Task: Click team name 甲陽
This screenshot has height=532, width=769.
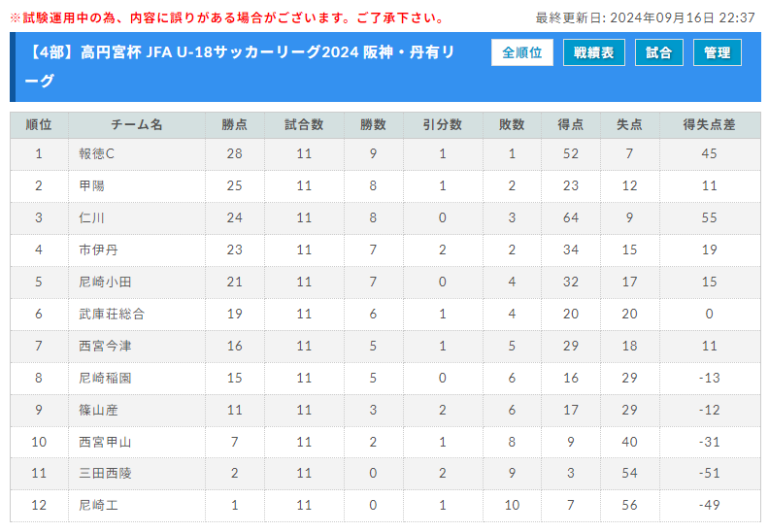Action: pyautogui.click(x=91, y=185)
